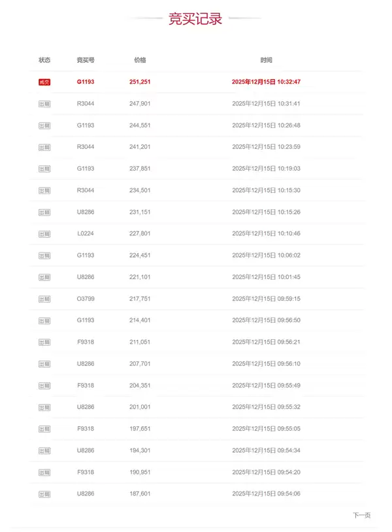
Task: Click the 出局 badge in the 187,601 row
Action: click(x=44, y=493)
